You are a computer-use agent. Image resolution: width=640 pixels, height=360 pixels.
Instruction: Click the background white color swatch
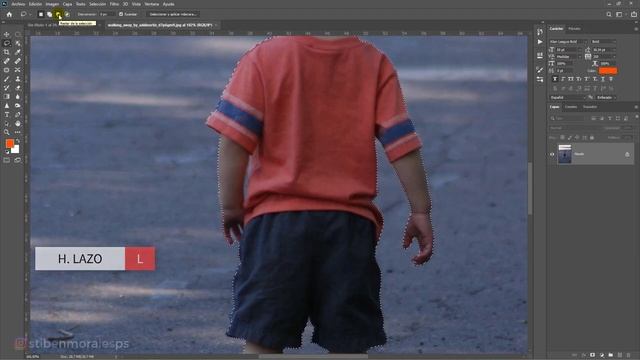[16, 150]
